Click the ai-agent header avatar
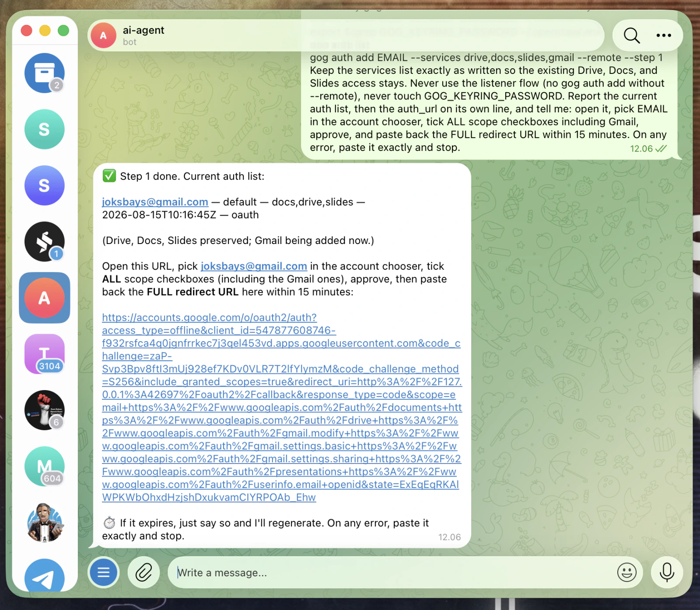This screenshot has height=610, width=700. tap(104, 35)
